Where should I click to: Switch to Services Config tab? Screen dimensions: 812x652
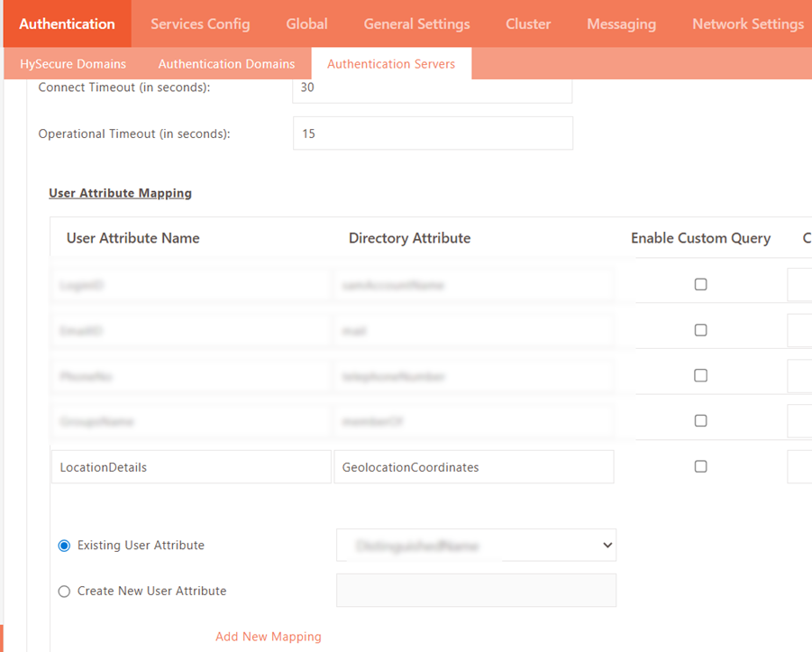point(200,23)
